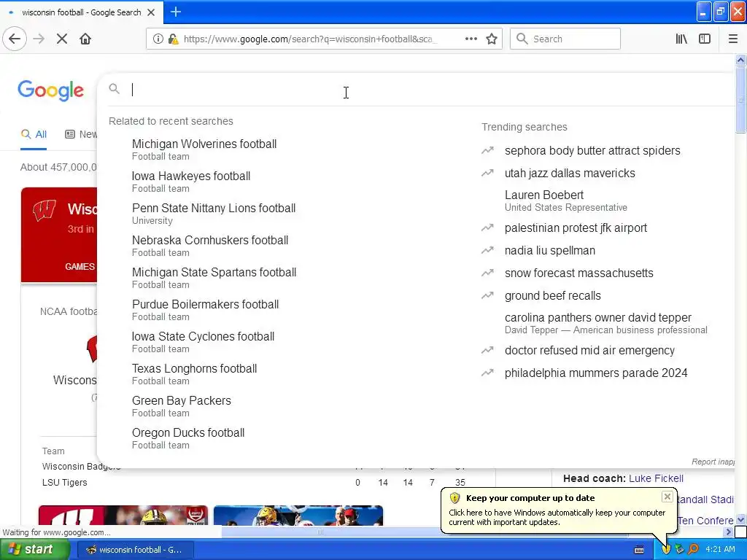The image size is (747, 560).
Task: Click the scrollbar down arrow button
Action: pos(740,519)
